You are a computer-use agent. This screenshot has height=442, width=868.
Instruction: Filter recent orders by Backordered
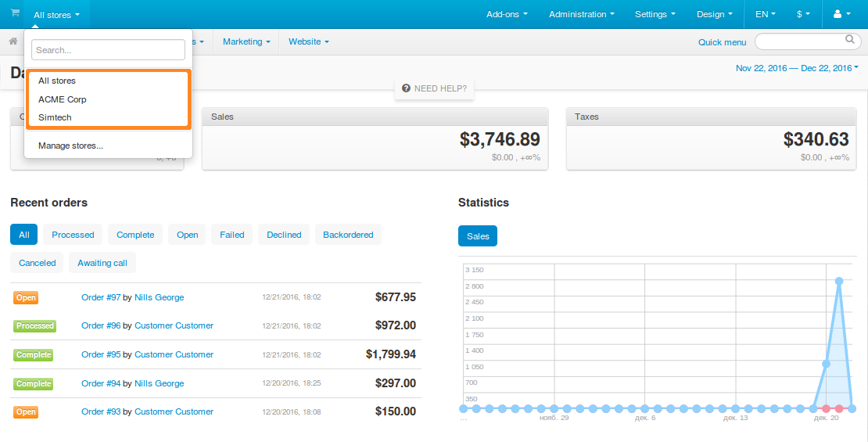pyautogui.click(x=348, y=235)
